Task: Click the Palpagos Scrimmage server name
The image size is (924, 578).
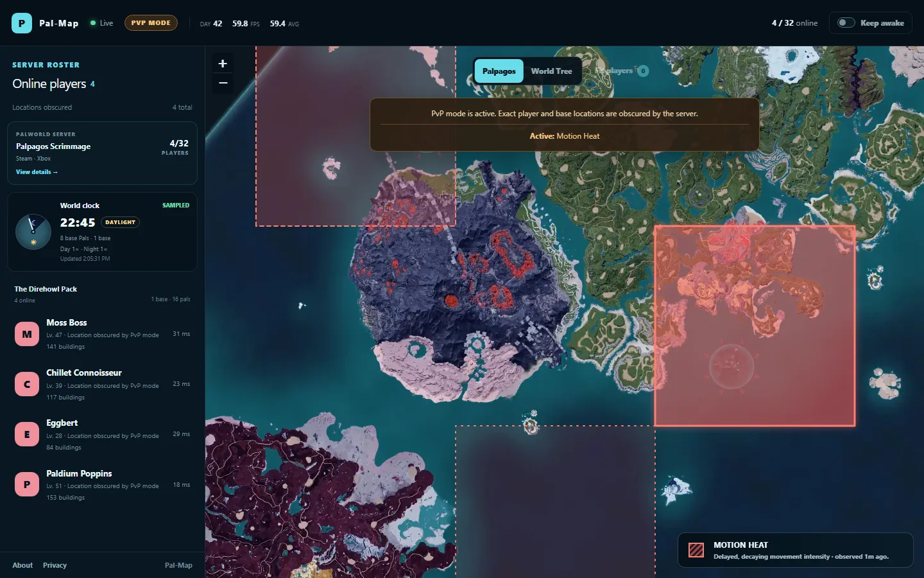Action: click(x=53, y=146)
